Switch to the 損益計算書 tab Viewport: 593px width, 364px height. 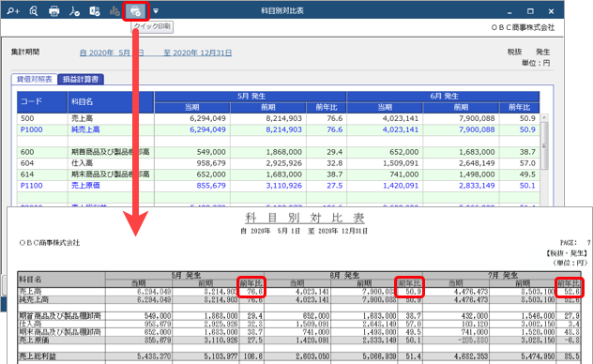[81, 79]
